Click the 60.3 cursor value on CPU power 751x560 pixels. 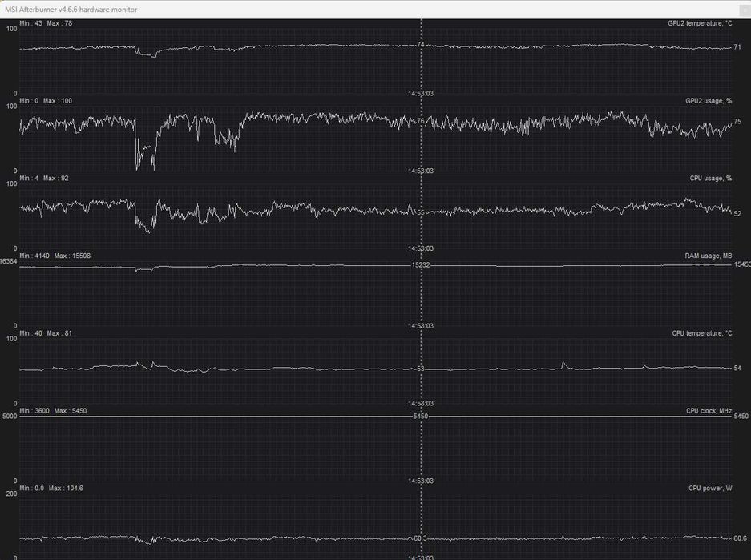420,539
